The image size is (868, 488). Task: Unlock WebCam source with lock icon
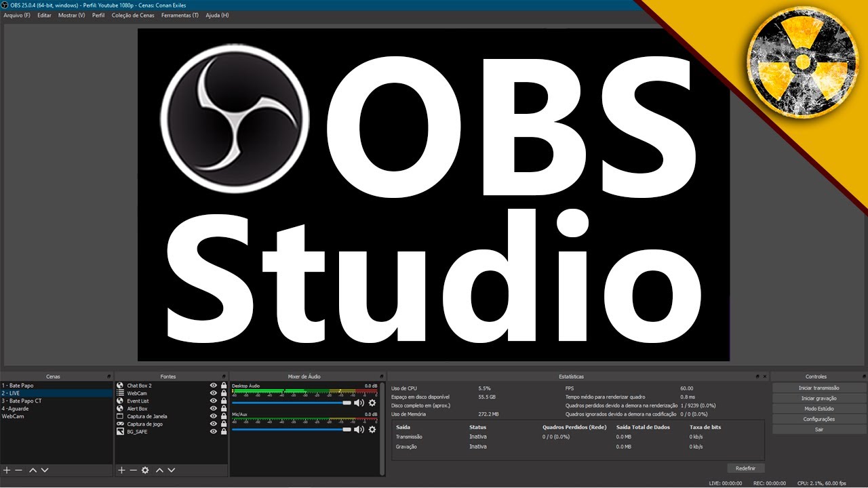[x=224, y=393]
